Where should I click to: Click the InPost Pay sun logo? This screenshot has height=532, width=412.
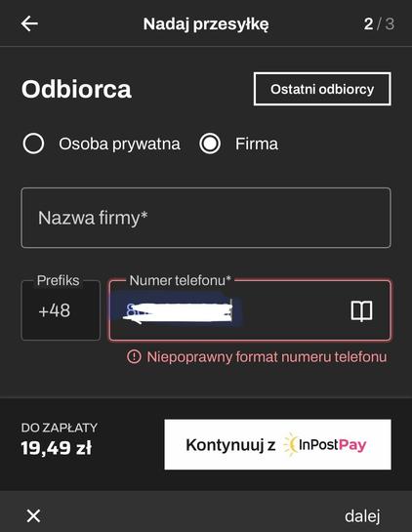pyautogui.click(x=290, y=444)
